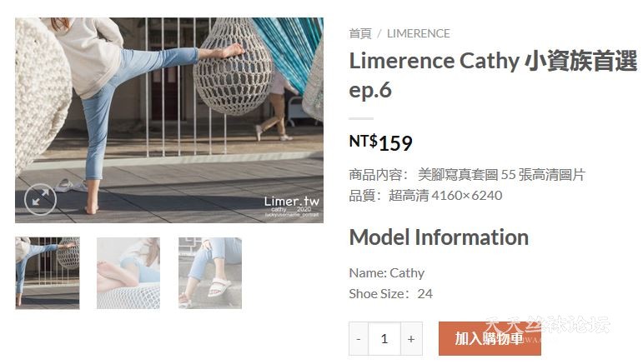Select the third thumbnail showing white sandals
The image size is (643, 364).
(x=210, y=272)
